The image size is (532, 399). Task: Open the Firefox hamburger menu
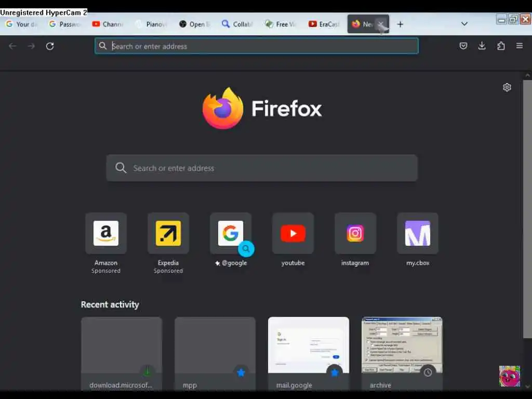520,46
